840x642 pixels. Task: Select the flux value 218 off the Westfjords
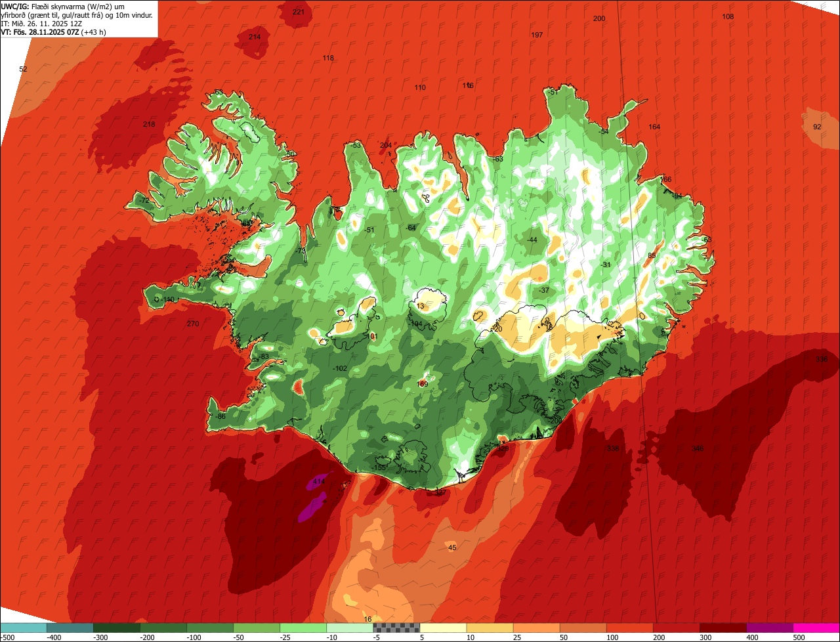click(x=149, y=124)
